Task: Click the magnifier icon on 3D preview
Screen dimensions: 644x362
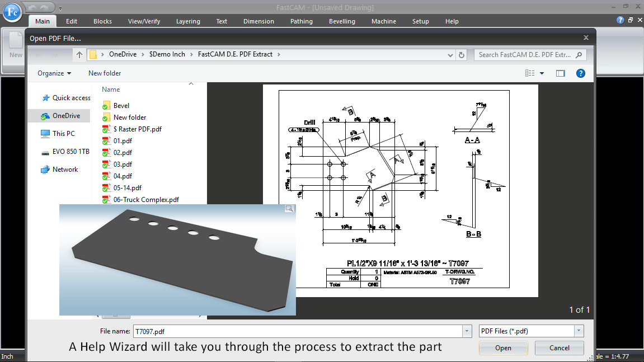Action: click(289, 209)
